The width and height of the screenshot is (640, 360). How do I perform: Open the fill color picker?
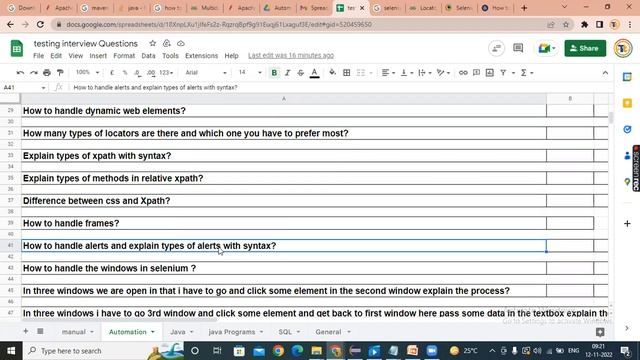tap(333, 73)
